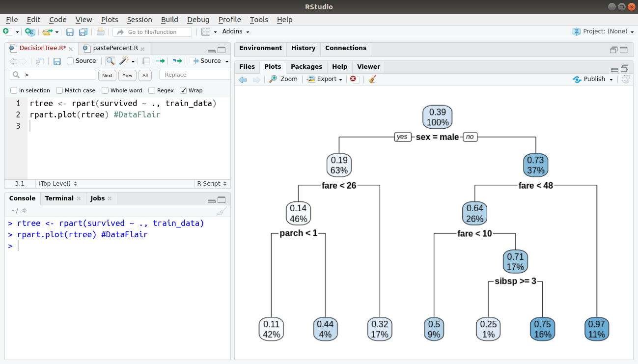
Task: Click the Zoom plot button
Action: [x=283, y=79]
